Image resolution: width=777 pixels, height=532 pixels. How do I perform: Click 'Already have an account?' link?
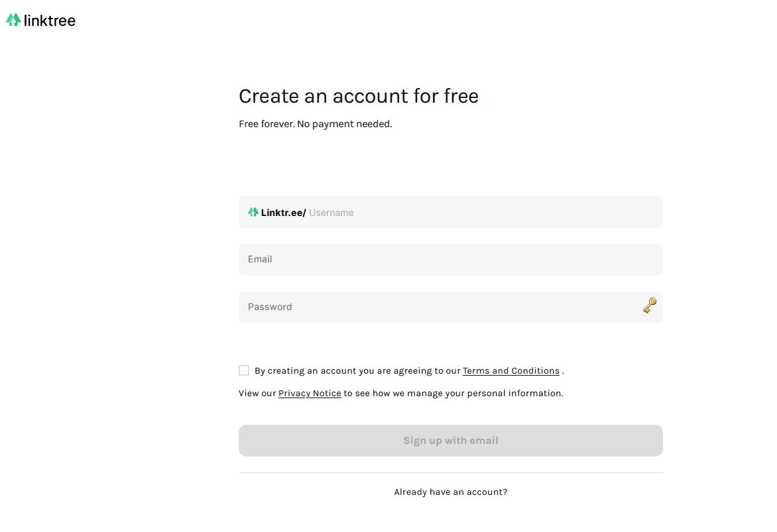(450, 492)
